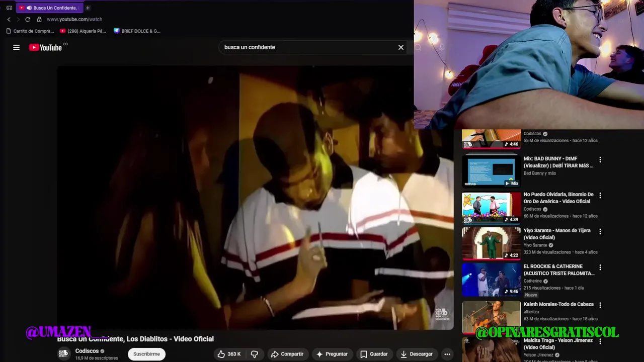
Task: Dislike the video with thumbs-down icon
Action: click(x=255, y=354)
